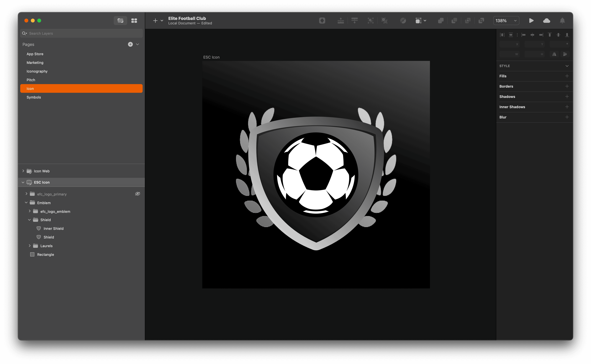Screen dimensions: 591x364
Task: Click the Align Bottom icon
Action: 567,35
